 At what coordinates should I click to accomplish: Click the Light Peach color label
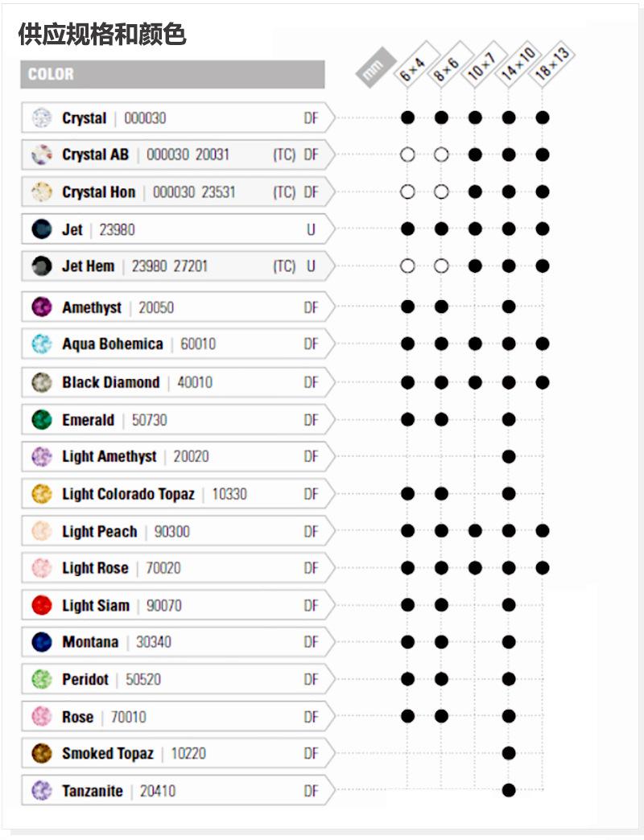pyautogui.click(x=100, y=532)
